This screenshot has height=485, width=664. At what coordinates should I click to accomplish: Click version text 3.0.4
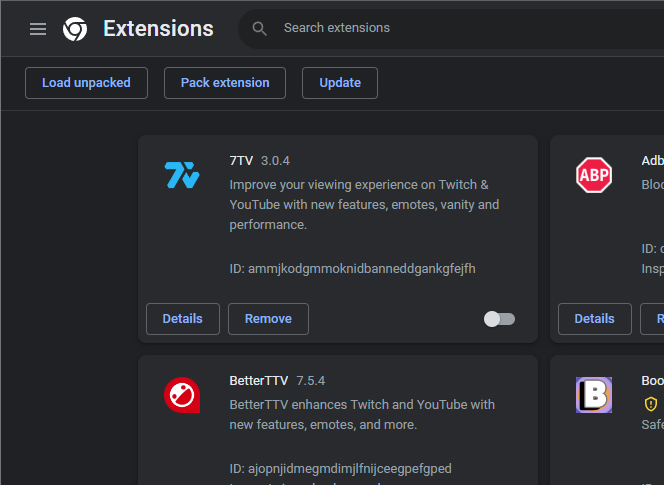point(275,161)
